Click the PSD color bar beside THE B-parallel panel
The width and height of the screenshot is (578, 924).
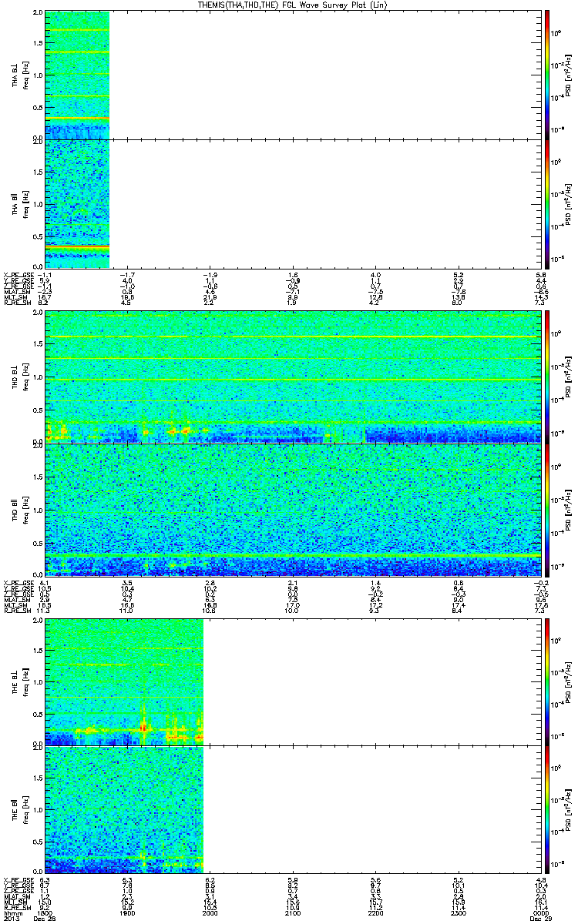[x=547, y=808]
